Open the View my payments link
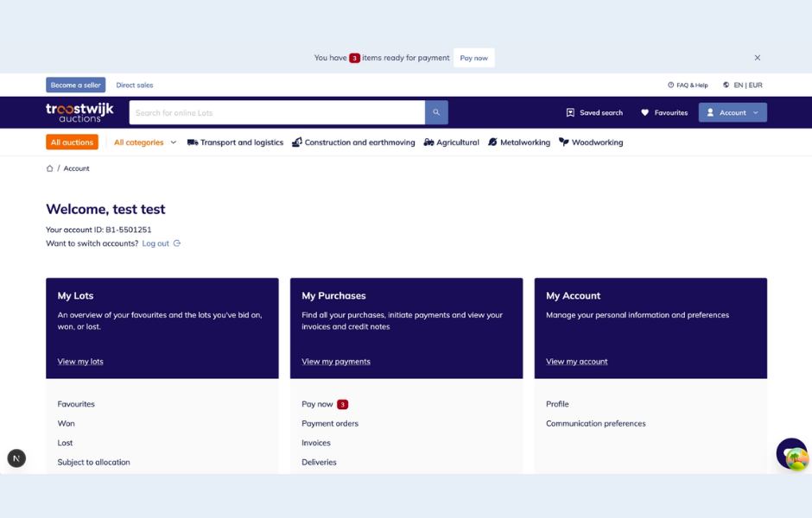The height and width of the screenshot is (518, 812). [x=336, y=362]
